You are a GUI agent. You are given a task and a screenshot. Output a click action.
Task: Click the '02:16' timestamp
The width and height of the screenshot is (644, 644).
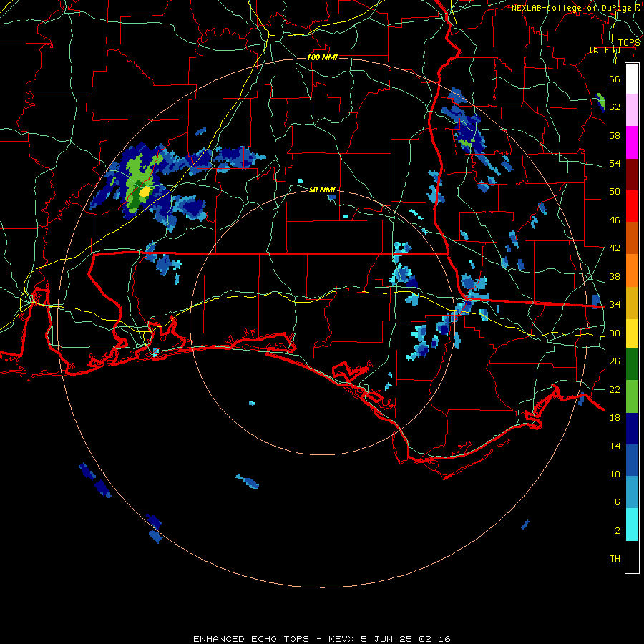435,639
